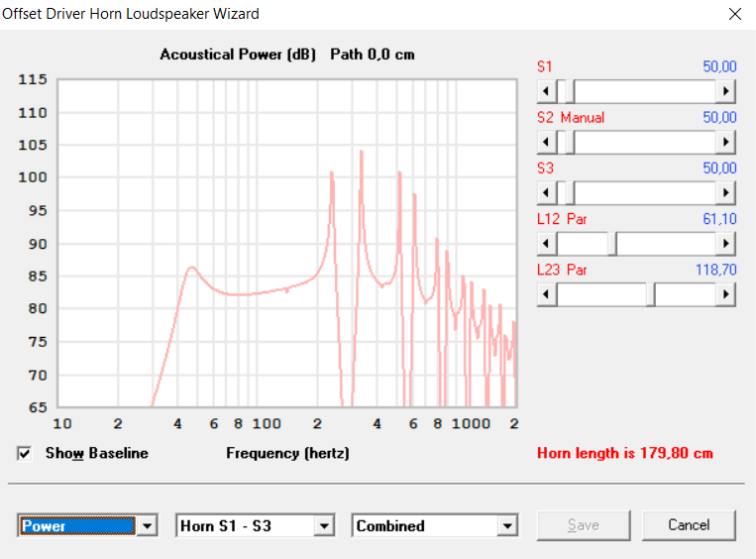
Task: Click the right arrow of S1 slider
Action: click(725, 91)
